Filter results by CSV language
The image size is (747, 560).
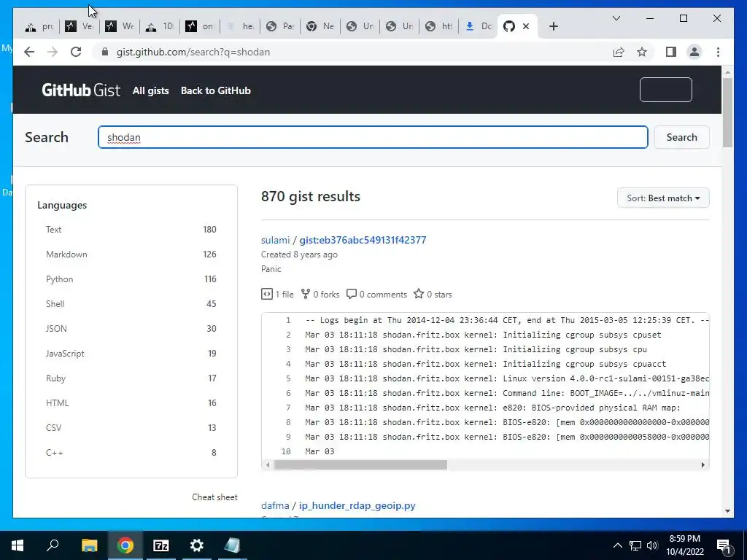click(131, 427)
